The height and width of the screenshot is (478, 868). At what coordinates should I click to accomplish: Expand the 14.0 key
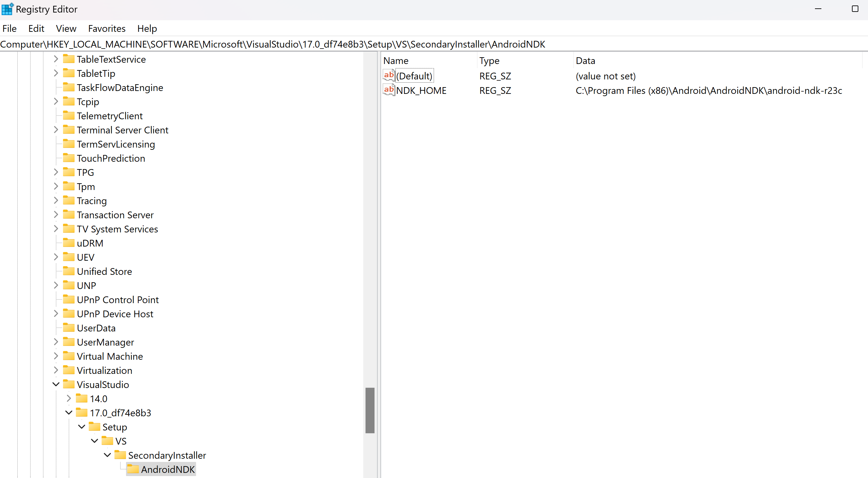pyautogui.click(x=69, y=398)
